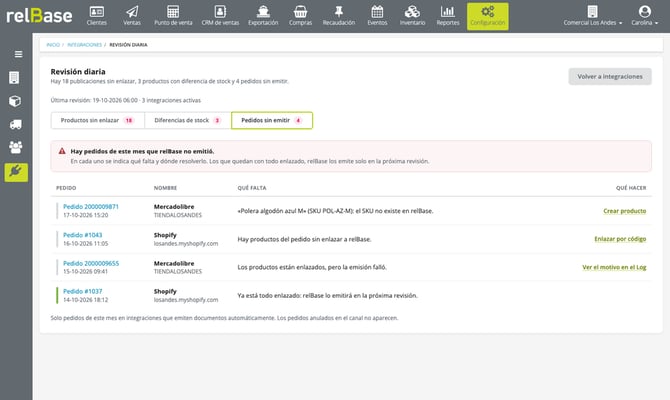The height and width of the screenshot is (400, 670).
Task: Click the NOMBRE column header
Action: pyautogui.click(x=165, y=188)
